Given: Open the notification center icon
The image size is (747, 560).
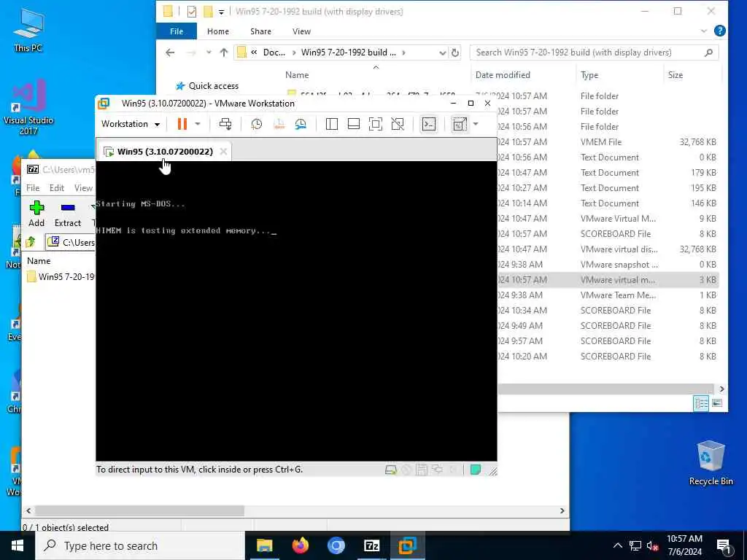Looking at the screenshot, I should click(724, 547).
